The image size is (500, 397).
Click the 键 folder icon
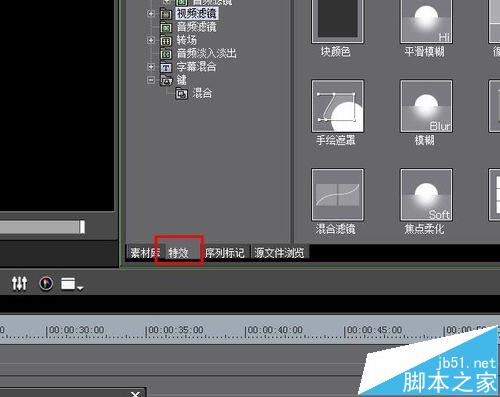[166, 80]
